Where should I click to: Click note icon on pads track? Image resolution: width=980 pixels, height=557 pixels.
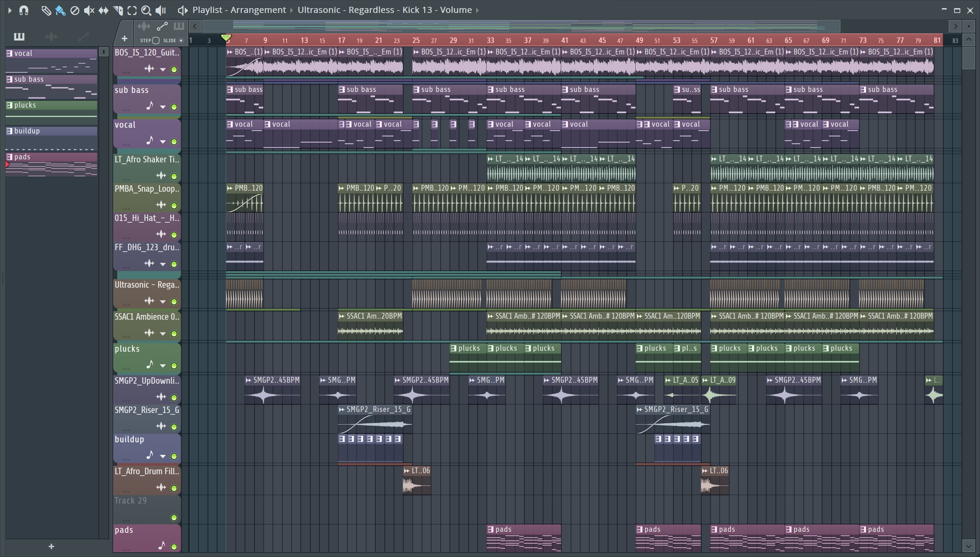161,545
